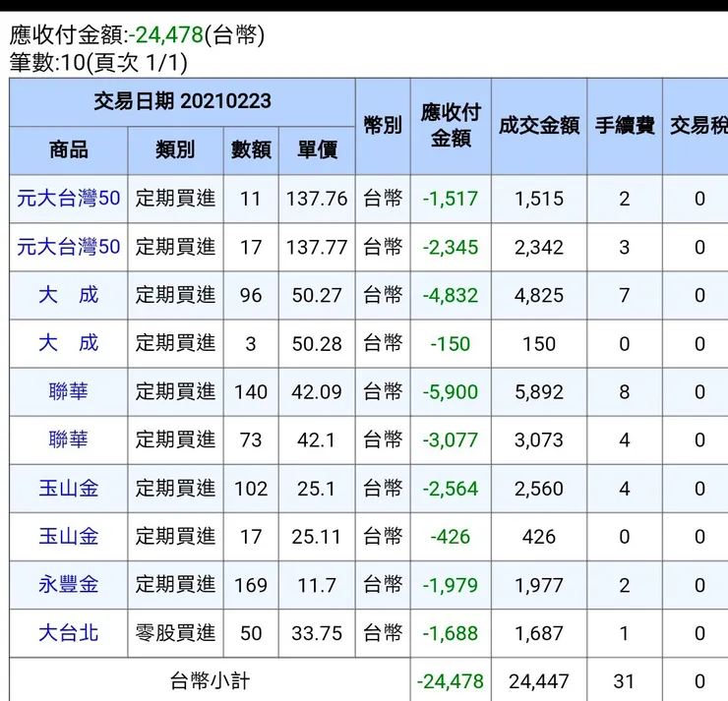Open the 元大台灣50 link priced at 137.76
This screenshot has width=728, height=701.
(x=69, y=199)
